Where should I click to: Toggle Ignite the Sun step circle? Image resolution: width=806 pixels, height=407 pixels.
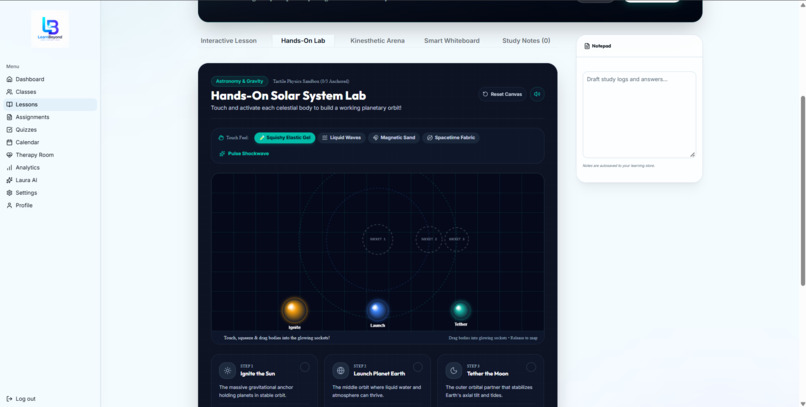pyautogui.click(x=305, y=367)
